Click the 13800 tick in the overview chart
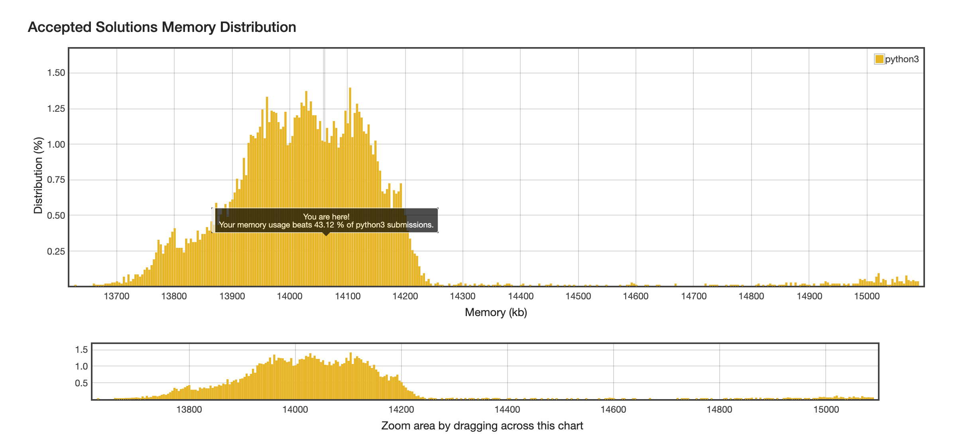The image size is (980, 443). pos(189,409)
